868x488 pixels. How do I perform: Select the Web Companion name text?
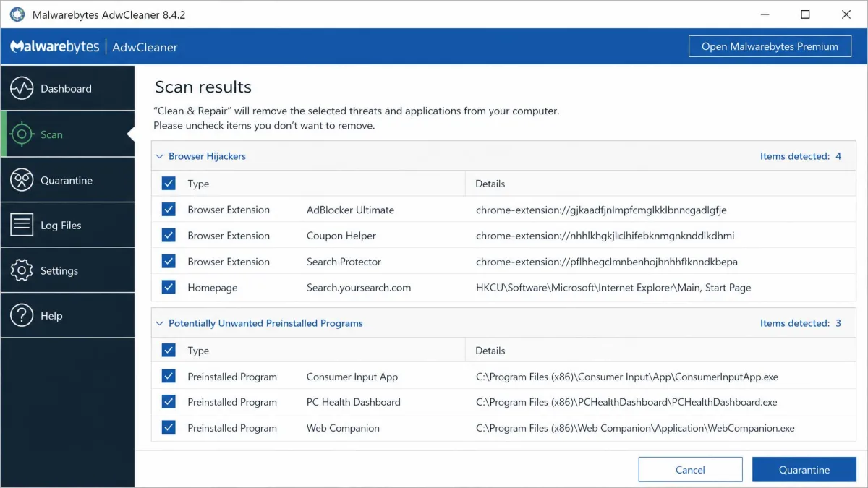click(343, 428)
